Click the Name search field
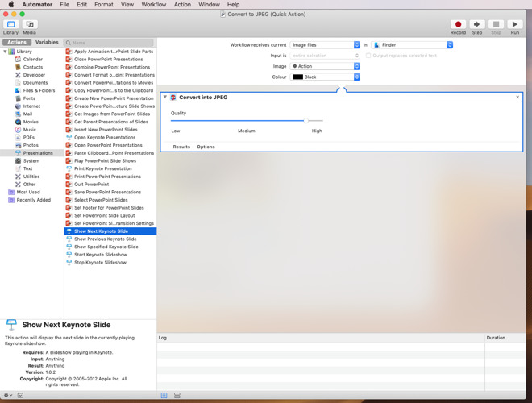The image size is (532, 403). 109,43
